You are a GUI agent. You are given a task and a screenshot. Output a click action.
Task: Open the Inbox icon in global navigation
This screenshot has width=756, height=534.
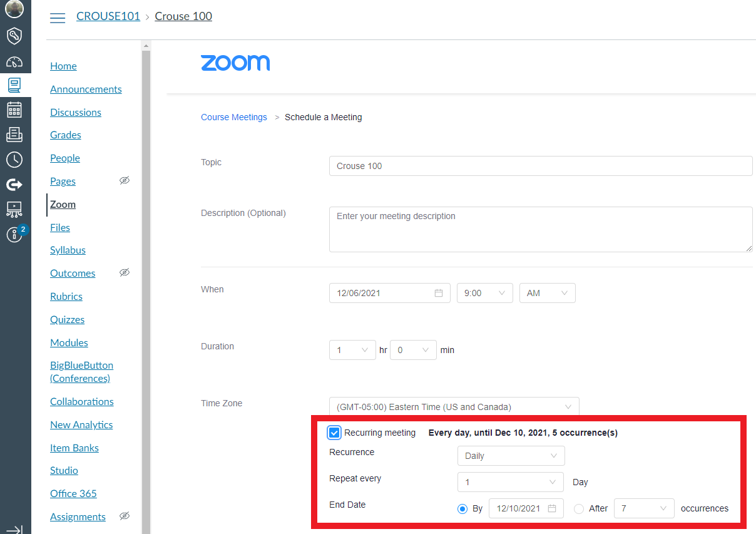click(x=14, y=134)
